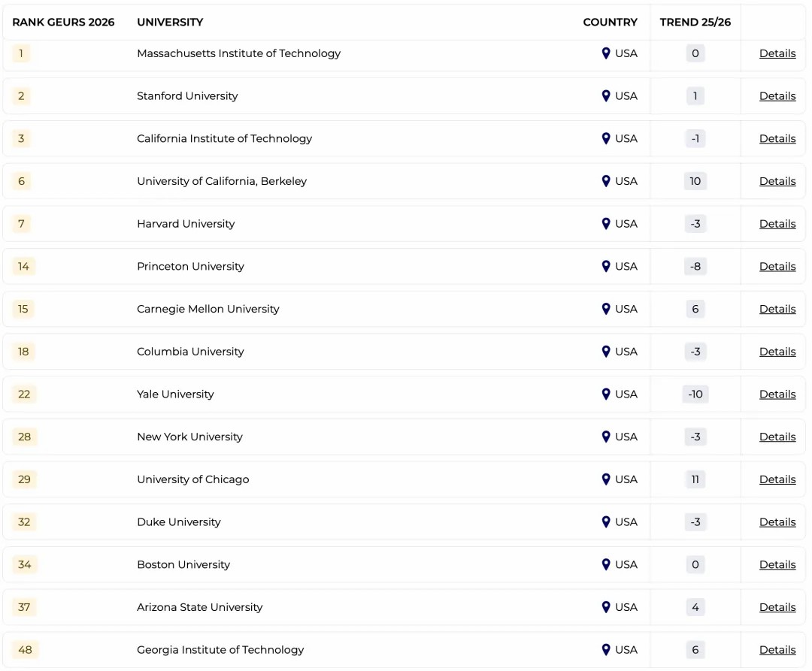Click the location pin in Duke University row
The image size is (812, 671).
(x=606, y=522)
